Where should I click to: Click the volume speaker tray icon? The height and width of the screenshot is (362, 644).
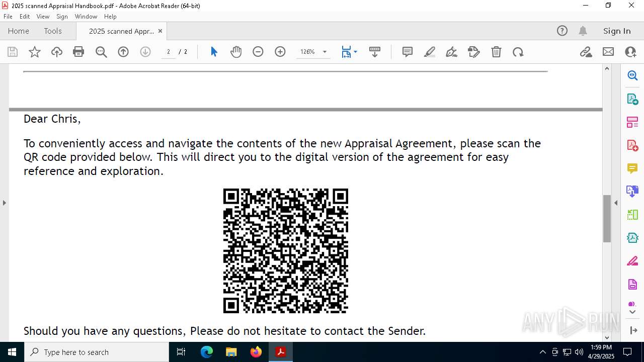coord(579,352)
